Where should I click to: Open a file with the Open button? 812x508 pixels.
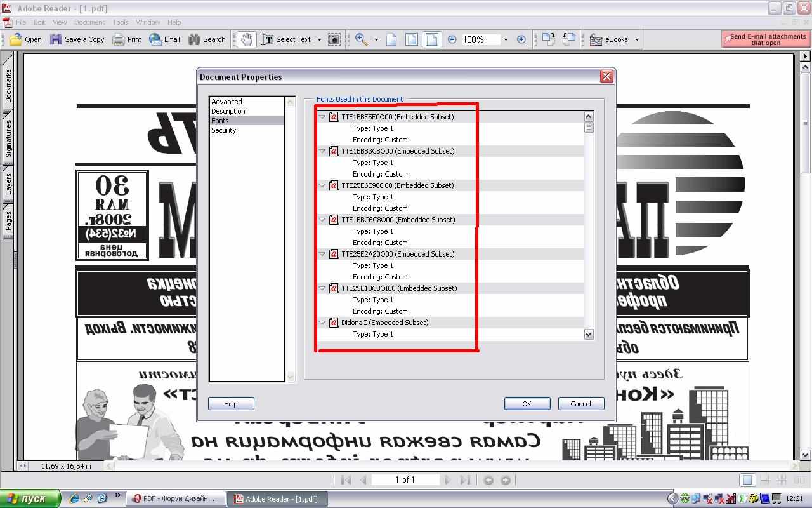point(26,39)
